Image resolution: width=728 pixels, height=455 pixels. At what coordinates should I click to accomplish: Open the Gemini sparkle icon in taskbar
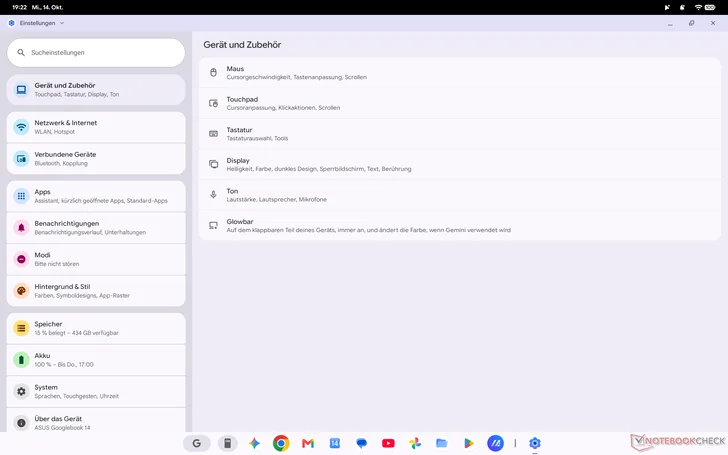(254, 443)
